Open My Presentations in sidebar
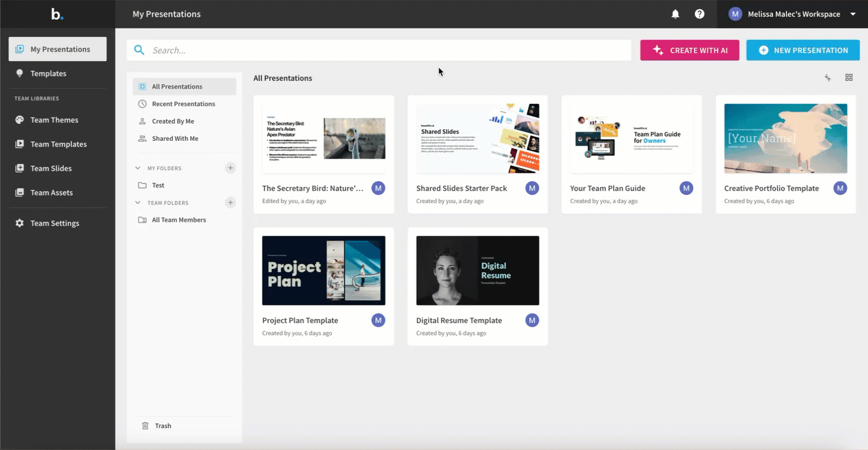This screenshot has height=450, width=868. (58, 49)
